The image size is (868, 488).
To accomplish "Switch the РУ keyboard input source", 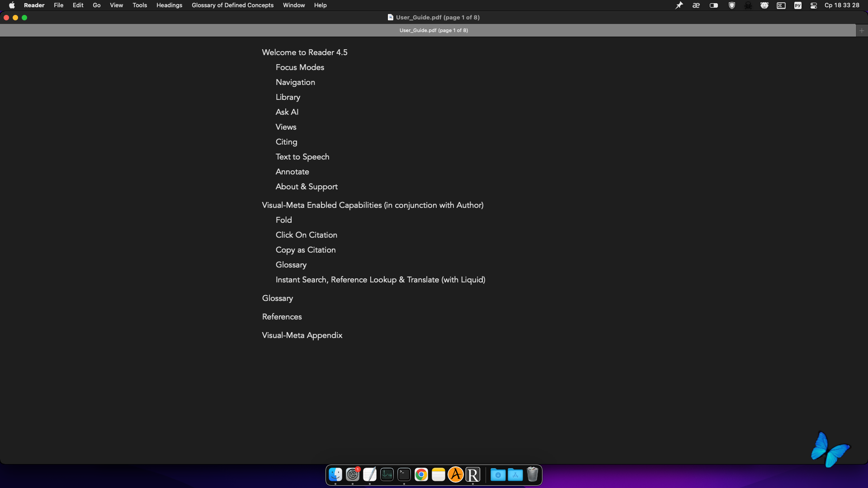I will click(x=798, y=5).
